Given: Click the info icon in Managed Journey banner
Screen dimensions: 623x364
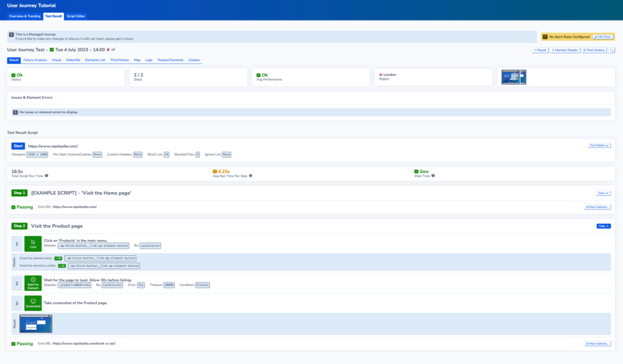Looking at the screenshot, I should tap(12, 35).
